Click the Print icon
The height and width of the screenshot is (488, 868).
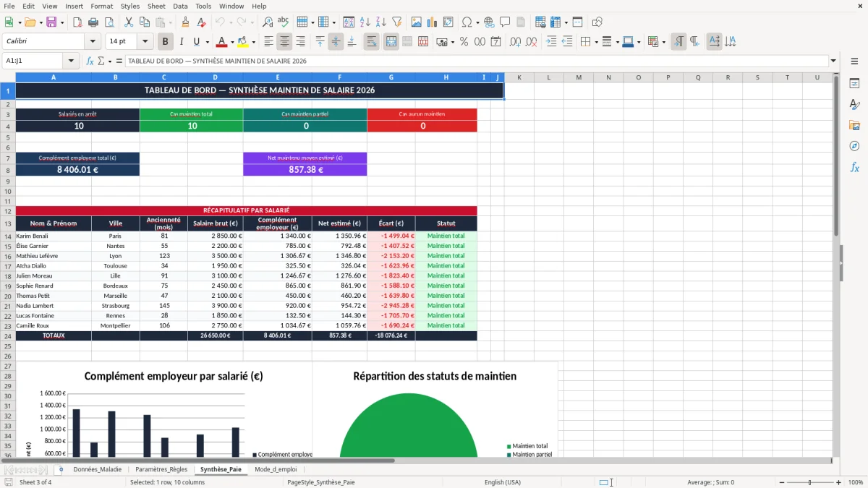(x=93, y=22)
